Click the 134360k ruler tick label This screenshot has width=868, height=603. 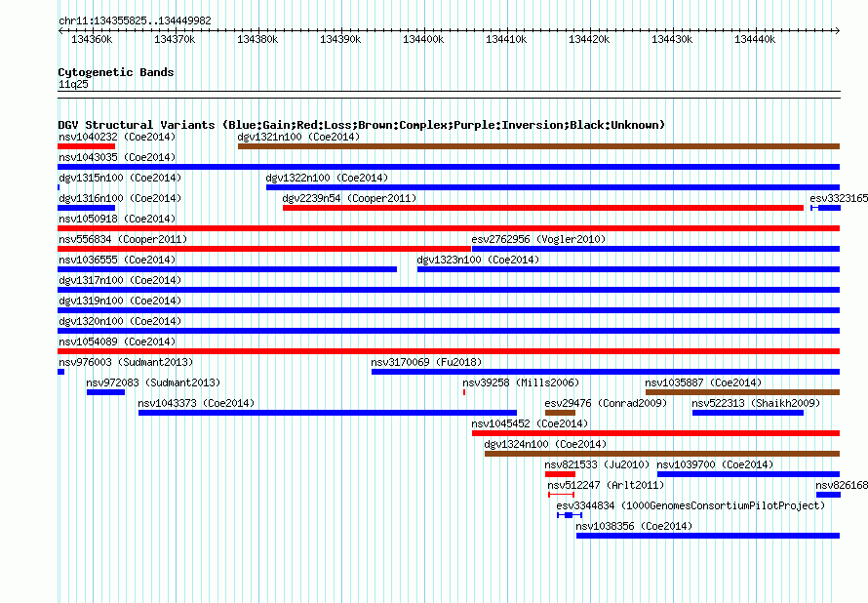click(x=92, y=39)
